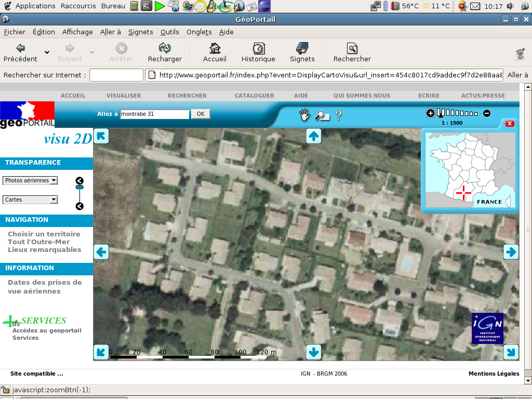Viewport: 532px width, 399px height.
Task: Click the Allez à location input field
Action: pyautogui.click(x=154, y=114)
